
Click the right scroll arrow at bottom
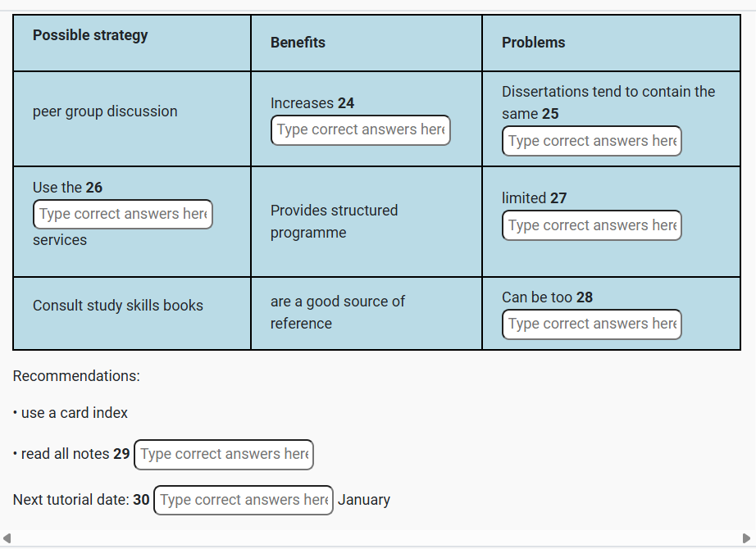point(746,538)
